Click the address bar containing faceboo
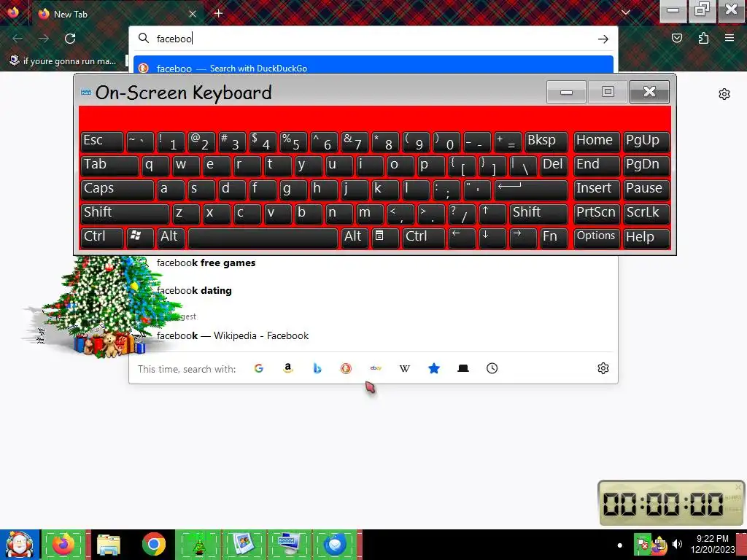 pos(373,39)
